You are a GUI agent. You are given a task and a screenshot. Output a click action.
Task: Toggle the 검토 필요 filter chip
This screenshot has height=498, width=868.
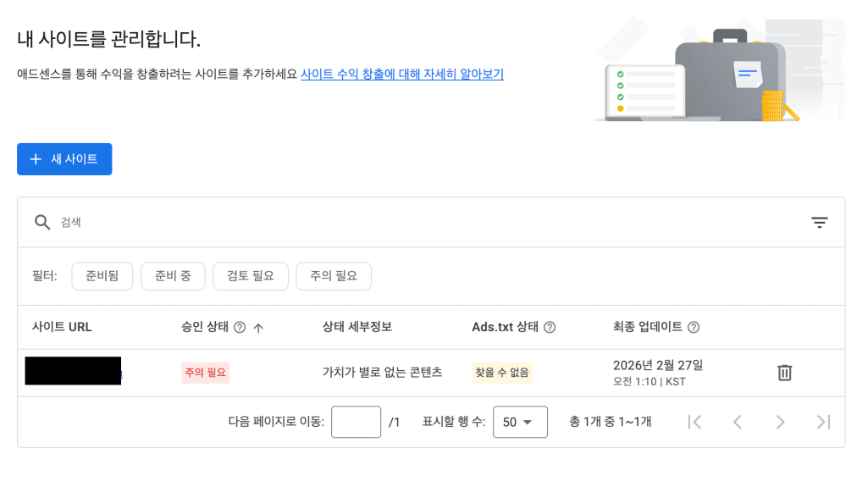250,276
